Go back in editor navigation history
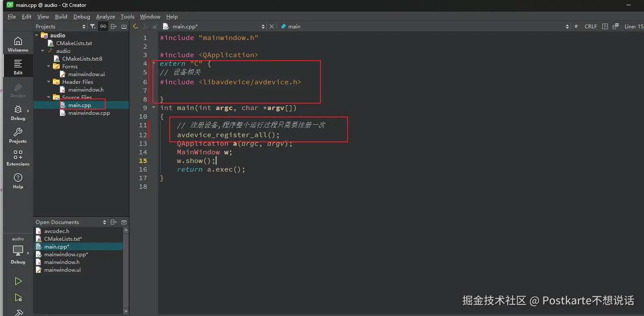The width and height of the screenshot is (644, 316). point(135,27)
